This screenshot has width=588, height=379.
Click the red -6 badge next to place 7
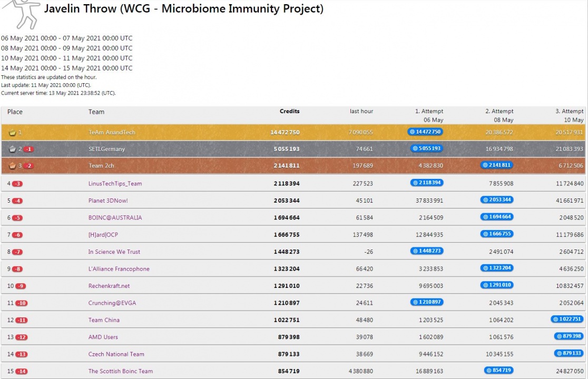tap(17, 235)
